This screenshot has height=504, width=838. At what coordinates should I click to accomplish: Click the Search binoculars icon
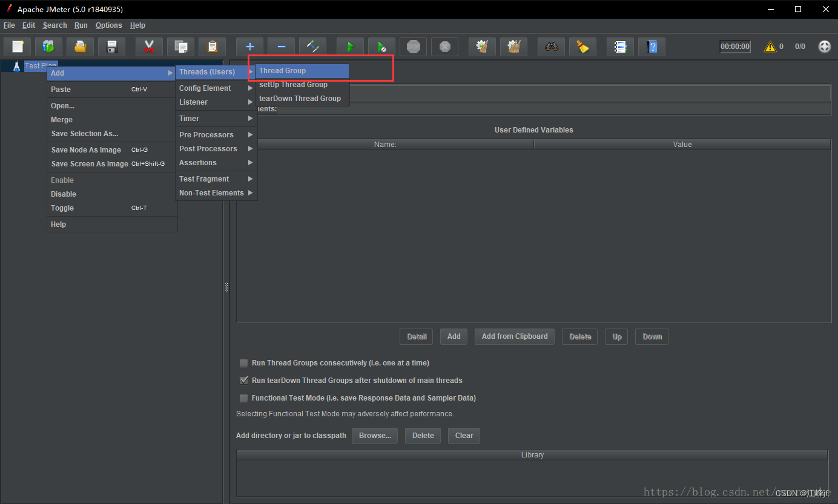(551, 47)
